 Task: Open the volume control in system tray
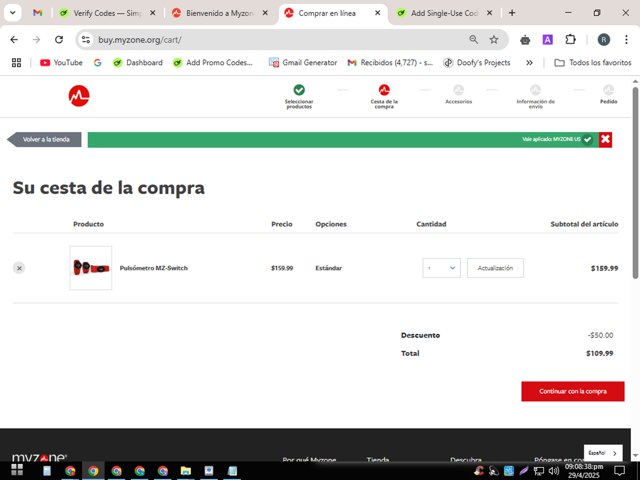click(x=554, y=471)
